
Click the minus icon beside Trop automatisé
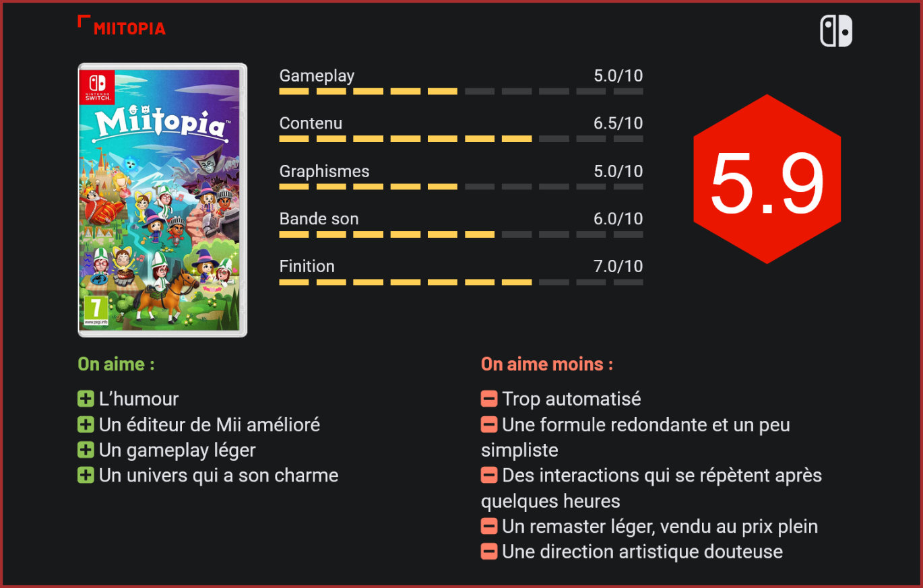click(489, 399)
